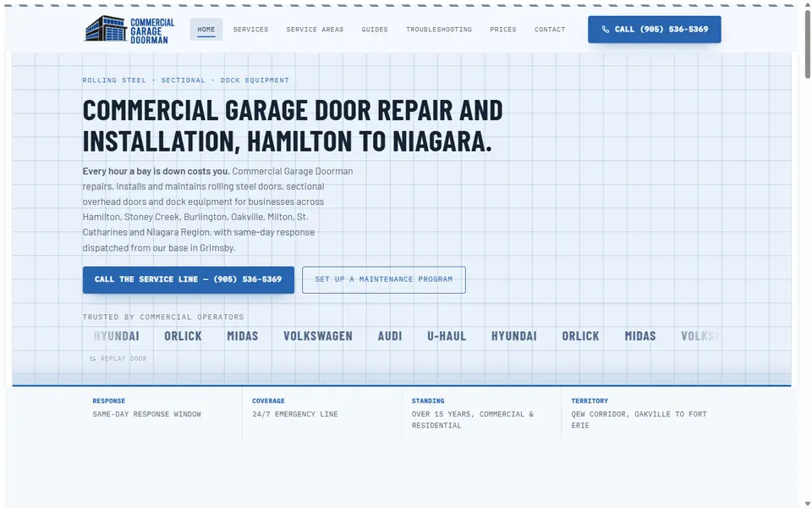Screen dimensions: 812x508
Task: Click Trusted by Commercial Operators caption
Action: [x=163, y=317]
